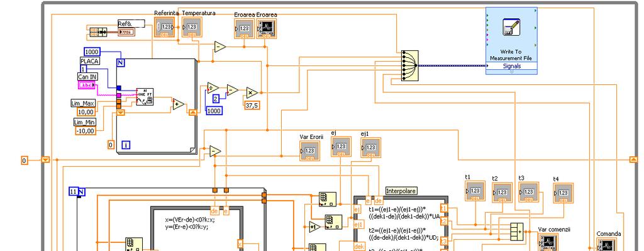644x251 pixels.
Task: Click the N count terminal wired to 1000
Action: point(120,63)
